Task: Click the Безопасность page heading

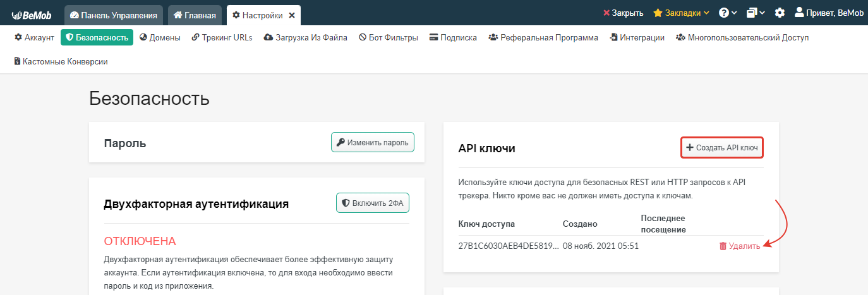Action: click(x=149, y=99)
